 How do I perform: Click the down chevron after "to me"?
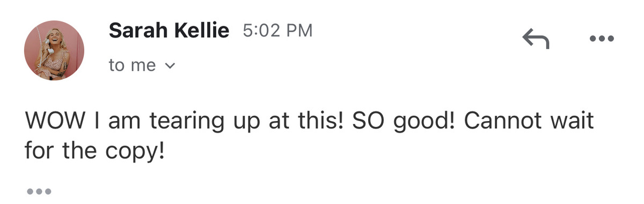click(x=170, y=66)
